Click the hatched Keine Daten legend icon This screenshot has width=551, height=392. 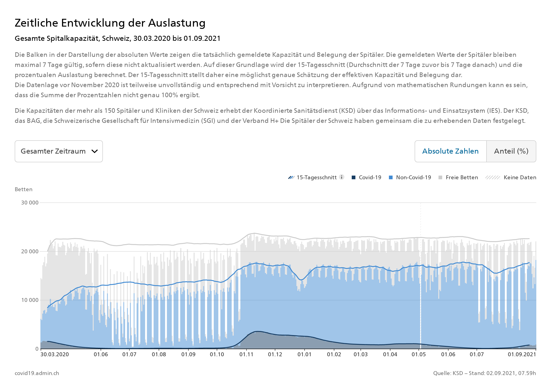[492, 177]
